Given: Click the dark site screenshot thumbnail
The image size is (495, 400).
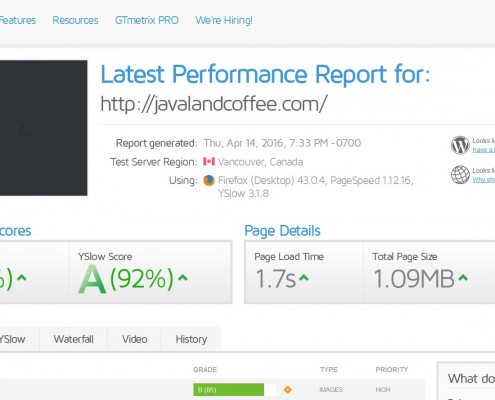Looking at the screenshot, I should pos(43,128).
